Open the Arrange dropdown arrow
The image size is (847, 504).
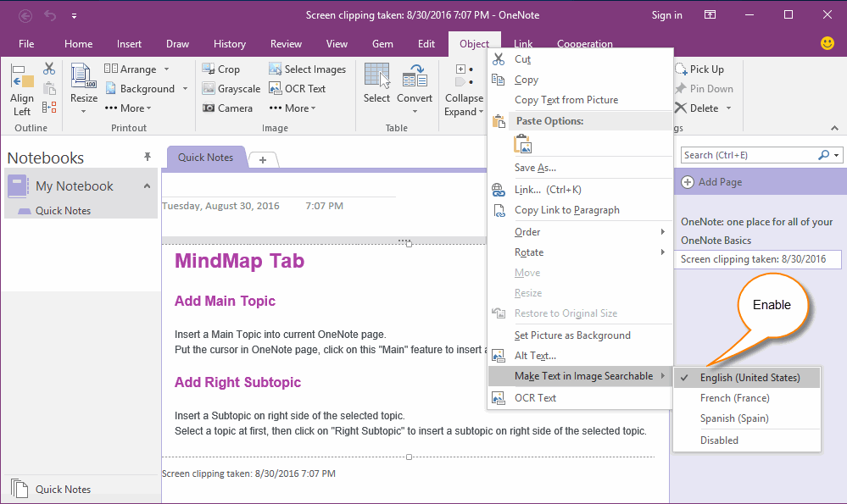[166, 69]
